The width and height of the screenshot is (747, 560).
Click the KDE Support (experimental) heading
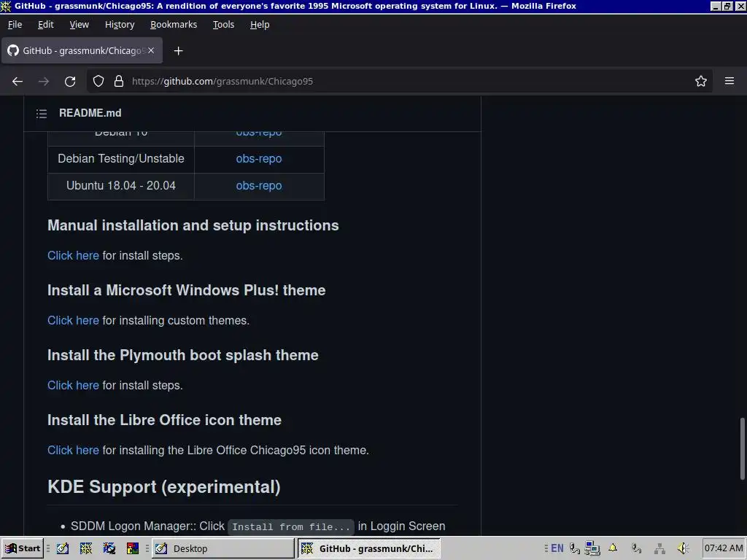(x=164, y=487)
